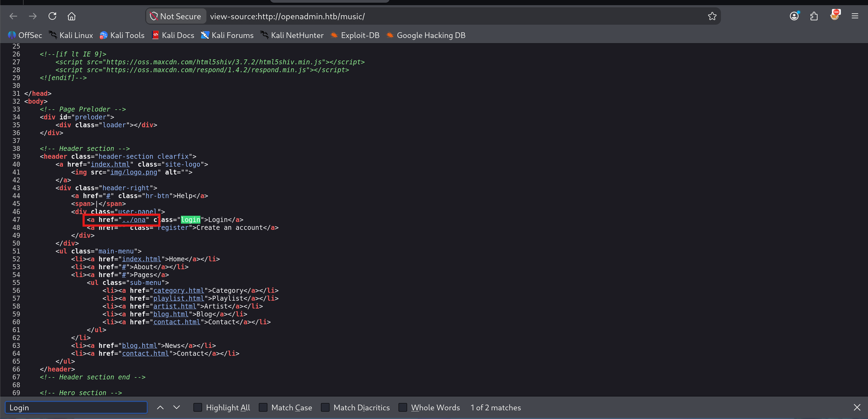
Task: Open the Kali Tools bookmark
Action: (122, 35)
